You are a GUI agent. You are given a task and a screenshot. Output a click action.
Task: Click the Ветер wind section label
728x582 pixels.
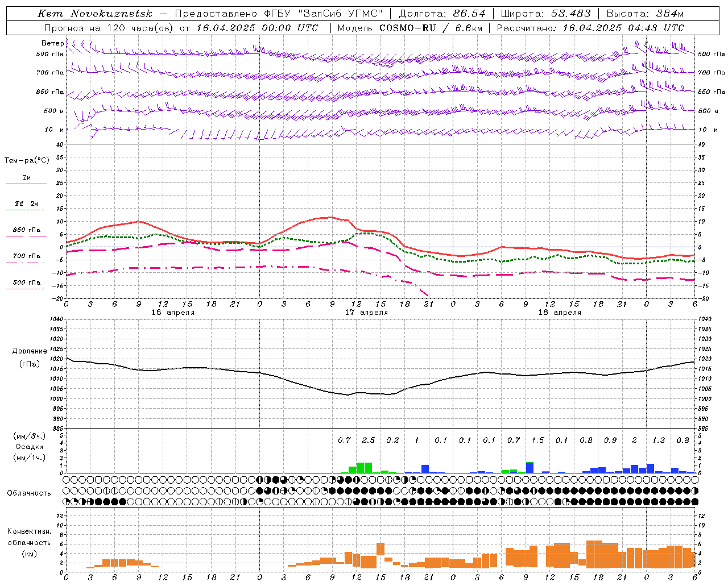coord(52,43)
